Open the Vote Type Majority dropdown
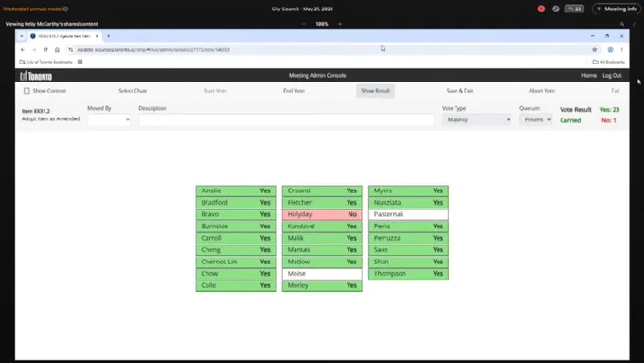This screenshot has width=644, height=363. (476, 119)
